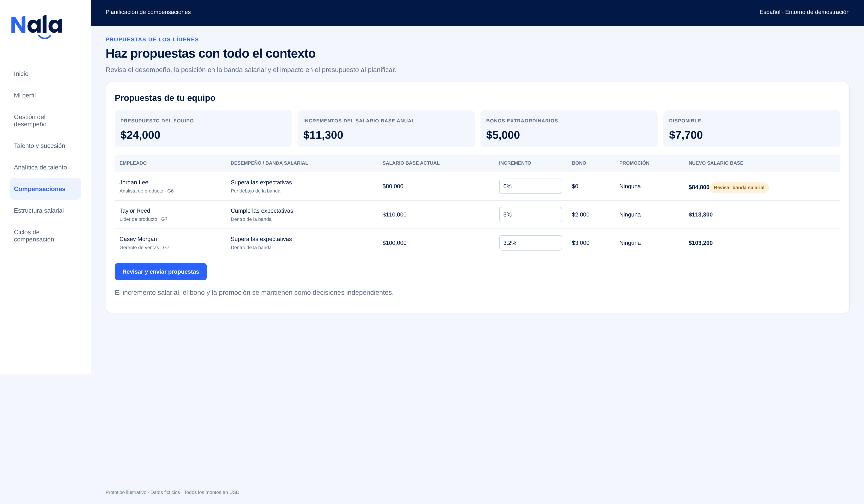Select Compensaciones in the sidebar
Viewport: 864px width, 504px height.
click(45, 189)
